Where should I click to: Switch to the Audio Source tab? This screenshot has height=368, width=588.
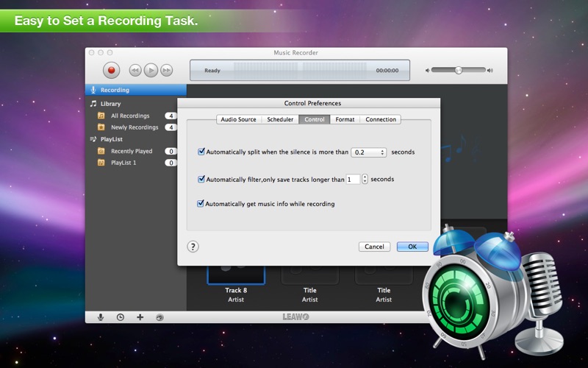point(238,119)
